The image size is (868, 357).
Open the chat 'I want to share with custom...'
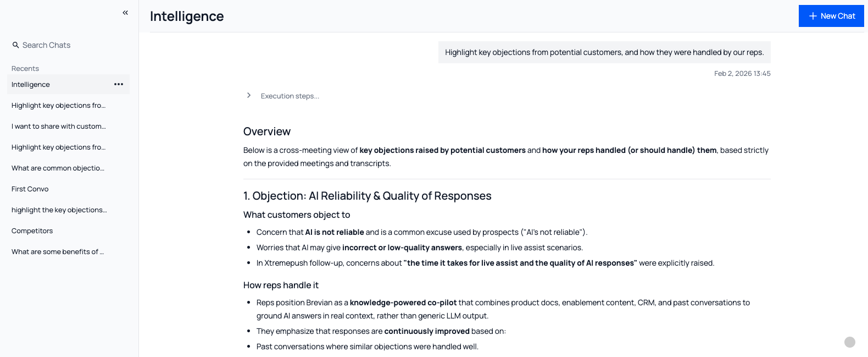(58, 126)
